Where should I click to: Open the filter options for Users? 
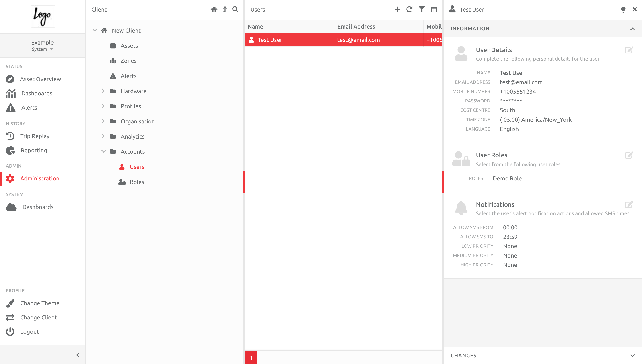[422, 9]
